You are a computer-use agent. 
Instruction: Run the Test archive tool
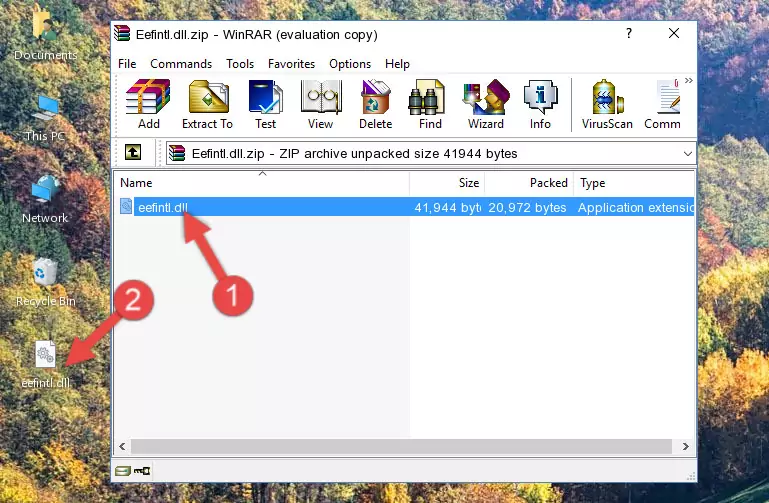click(265, 104)
